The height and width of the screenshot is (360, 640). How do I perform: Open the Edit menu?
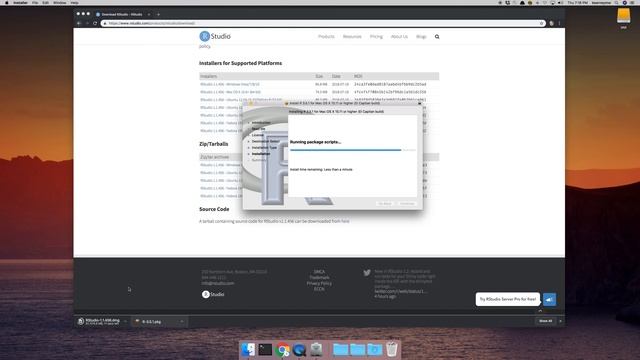[x=45, y=2]
